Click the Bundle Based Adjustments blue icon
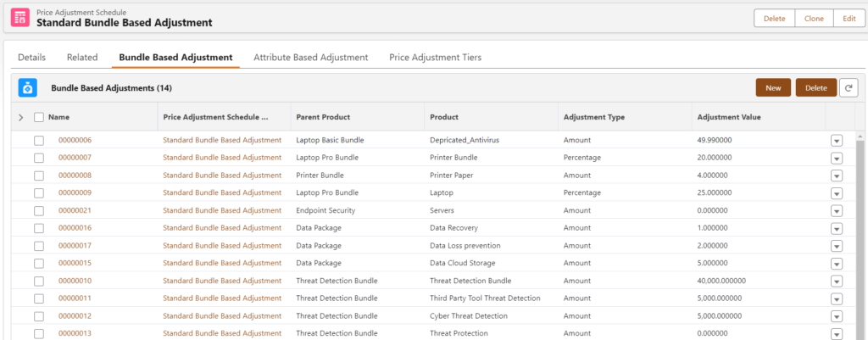The image size is (868, 340). tap(27, 87)
